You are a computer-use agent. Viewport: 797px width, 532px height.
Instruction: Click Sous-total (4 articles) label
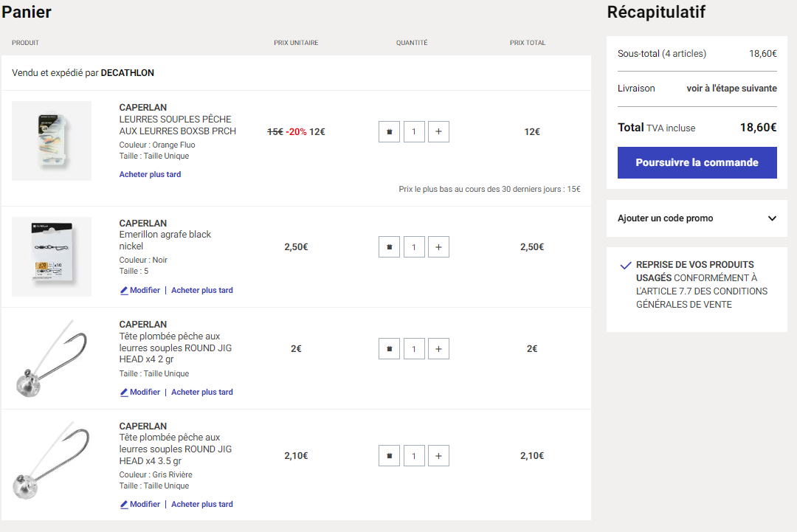pyautogui.click(x=661, y=53)
